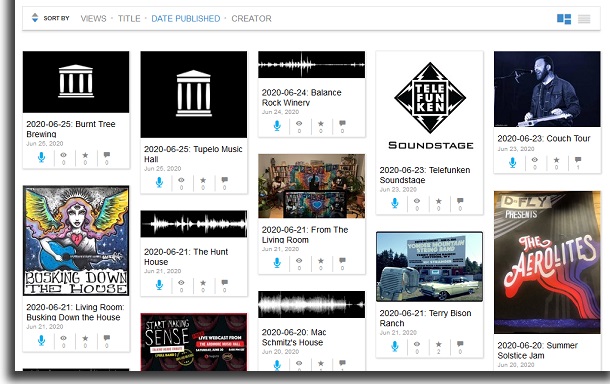Click the microphone icon under Telefunken Soundstage
Screen dimensions: 610x384
point(394,203)
